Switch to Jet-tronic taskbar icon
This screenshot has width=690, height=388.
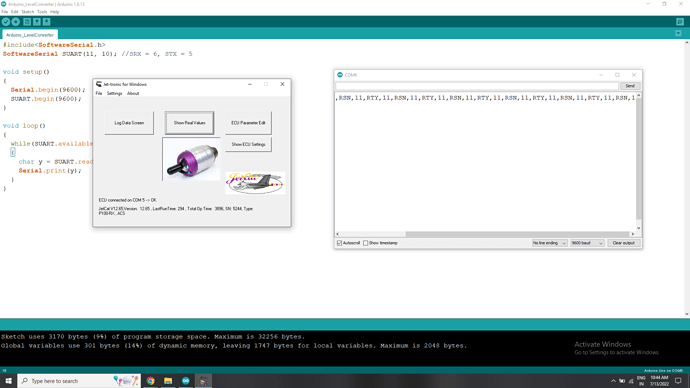pyautogui.click(x=203, y=381)
